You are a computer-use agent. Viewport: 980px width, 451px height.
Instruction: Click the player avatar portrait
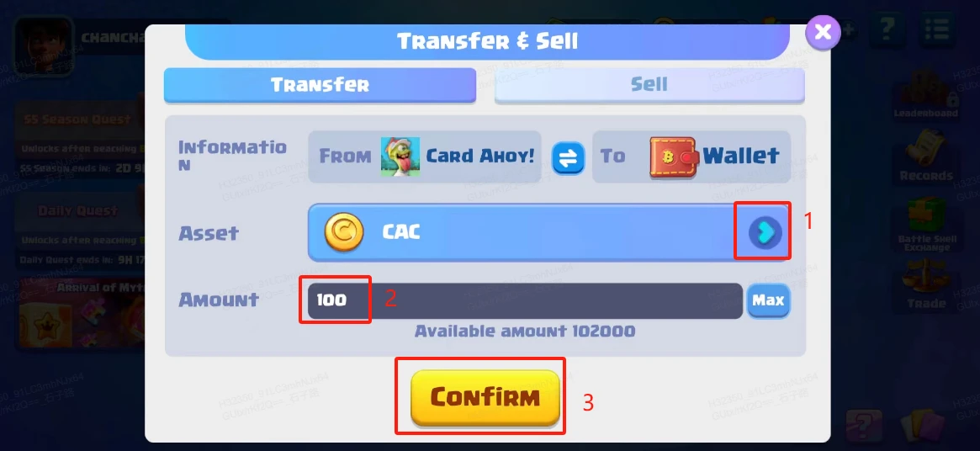(44, 46)
